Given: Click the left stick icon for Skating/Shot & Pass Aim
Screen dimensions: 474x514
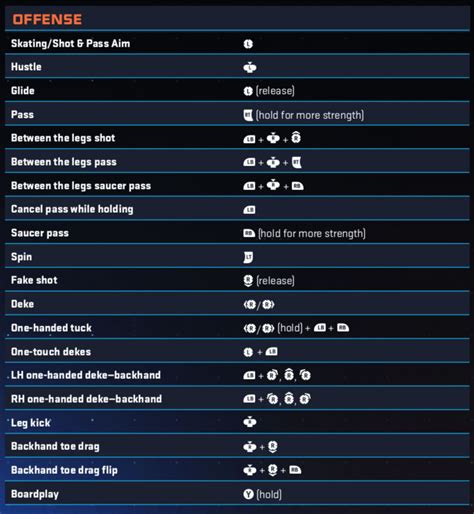Looking at the screenshot, I should point(248,44).
